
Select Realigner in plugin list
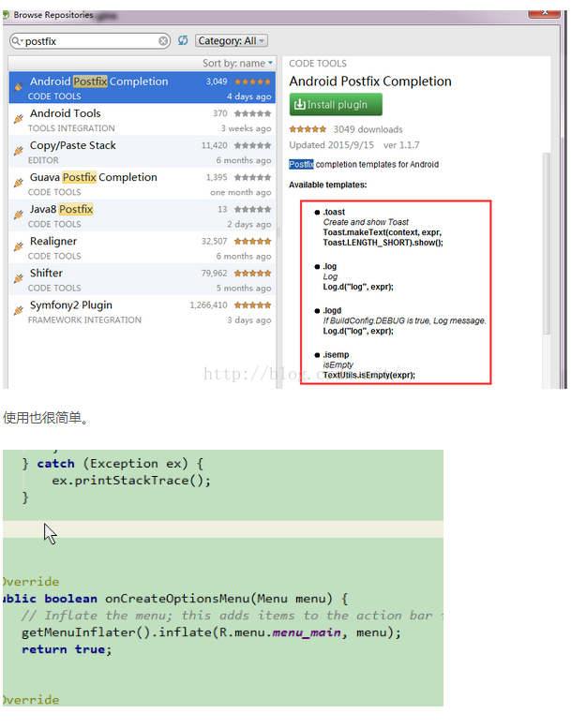click(x=143, y=247)
